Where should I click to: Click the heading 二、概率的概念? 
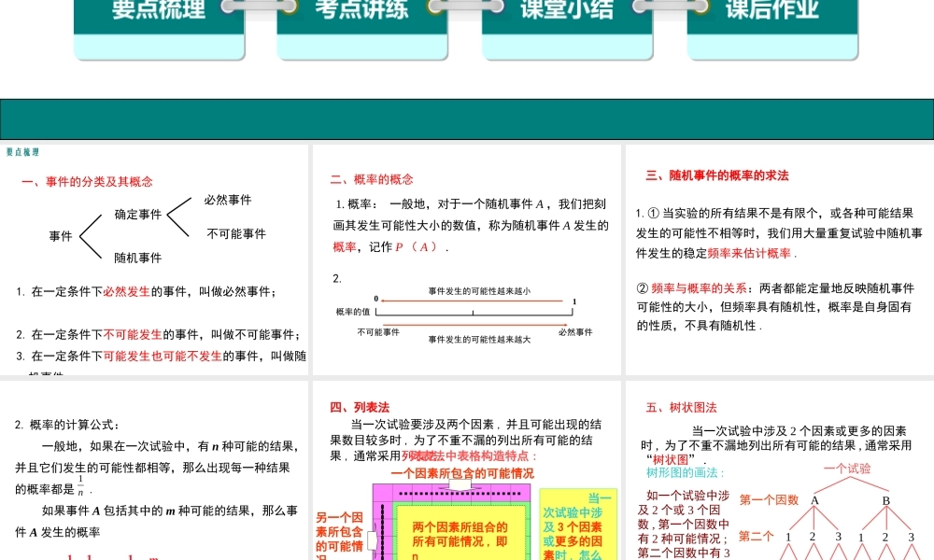(x=372, y=179)
